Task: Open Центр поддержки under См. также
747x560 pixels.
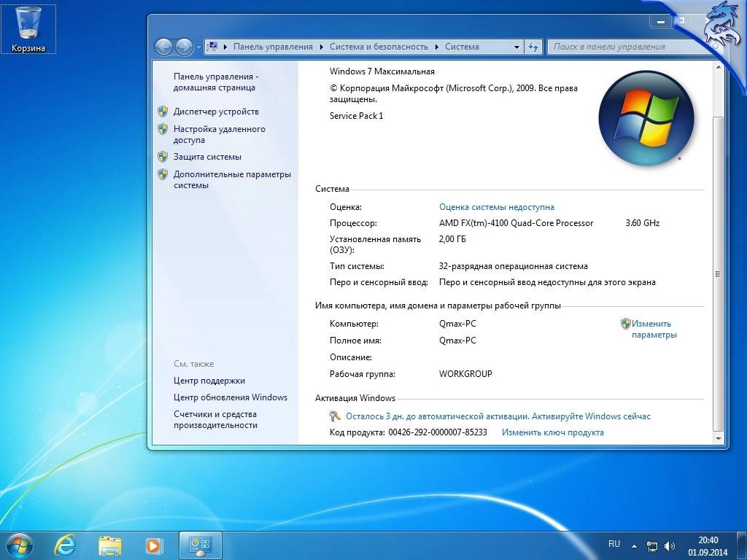Action: point(209,381)
